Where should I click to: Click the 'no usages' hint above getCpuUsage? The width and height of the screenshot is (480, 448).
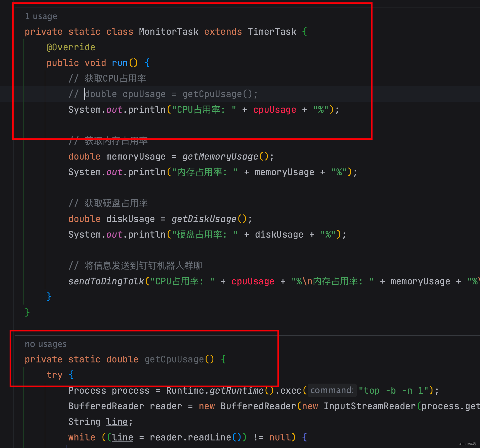46,344
